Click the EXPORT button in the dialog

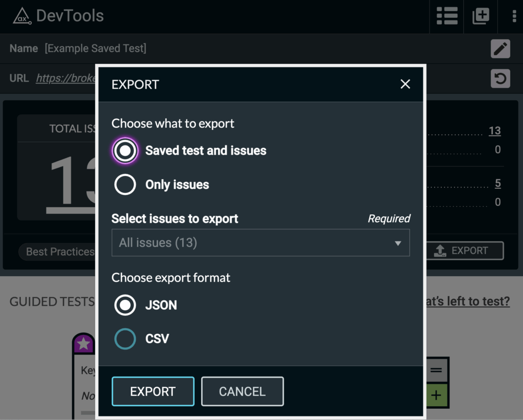(153, 391)
